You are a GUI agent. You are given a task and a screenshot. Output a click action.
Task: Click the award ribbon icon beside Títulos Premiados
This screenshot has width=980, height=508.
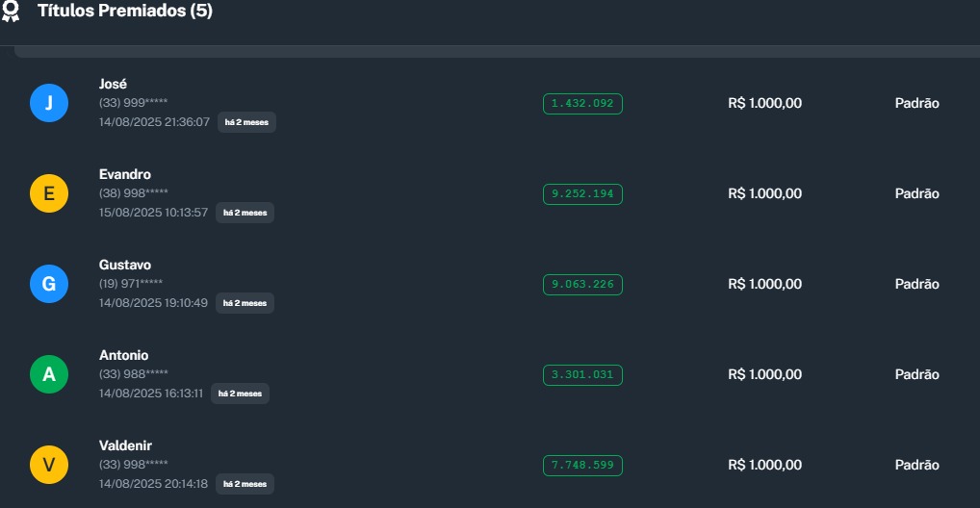(x=12, y=12)
